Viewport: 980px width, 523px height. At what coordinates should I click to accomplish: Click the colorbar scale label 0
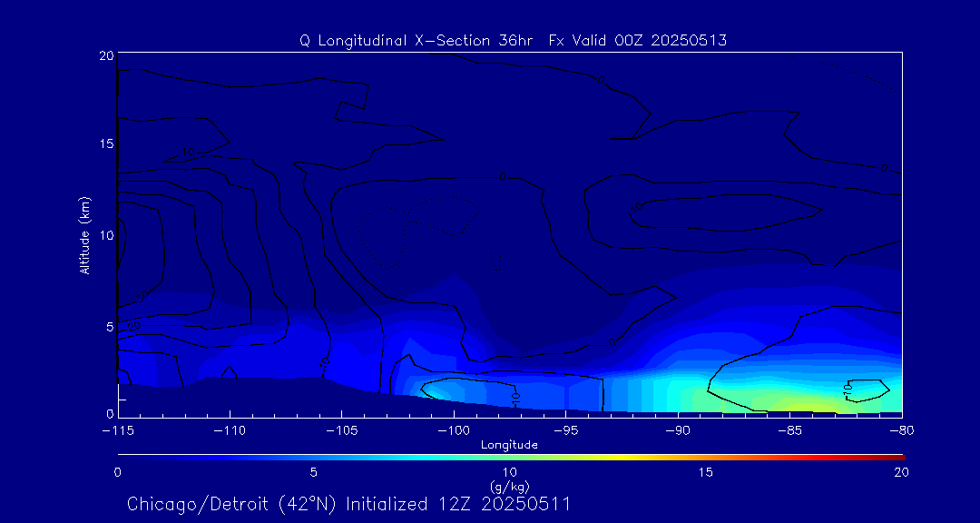click(117, 472)
